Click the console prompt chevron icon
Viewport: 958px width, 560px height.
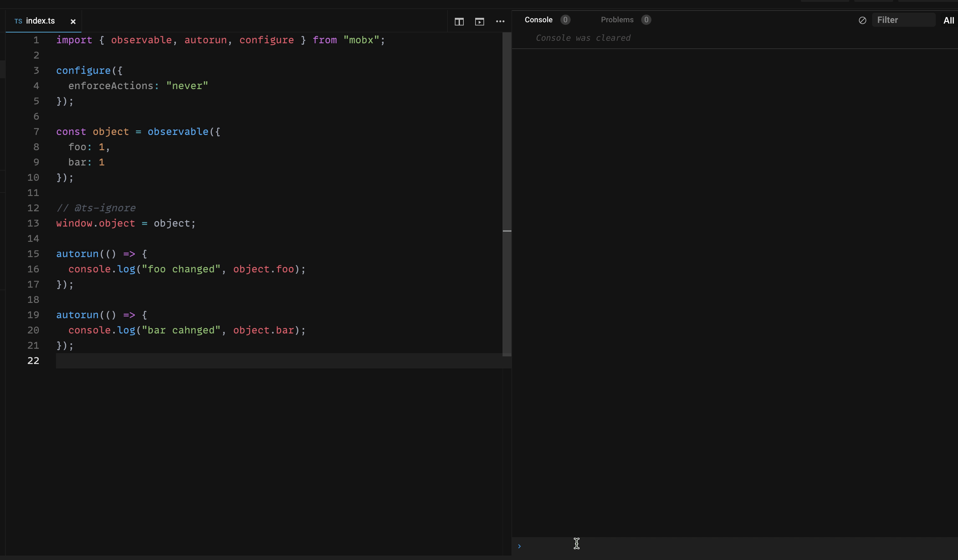coord(519,546)
